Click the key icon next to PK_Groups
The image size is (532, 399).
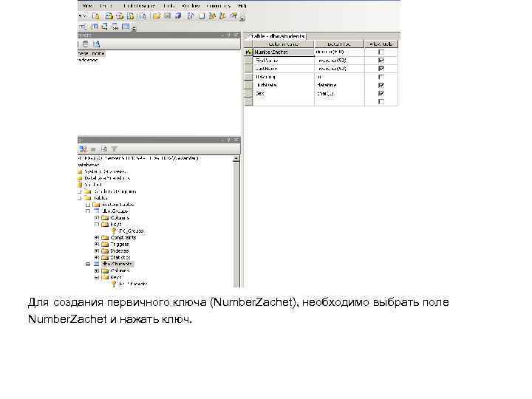coord(114,231)
